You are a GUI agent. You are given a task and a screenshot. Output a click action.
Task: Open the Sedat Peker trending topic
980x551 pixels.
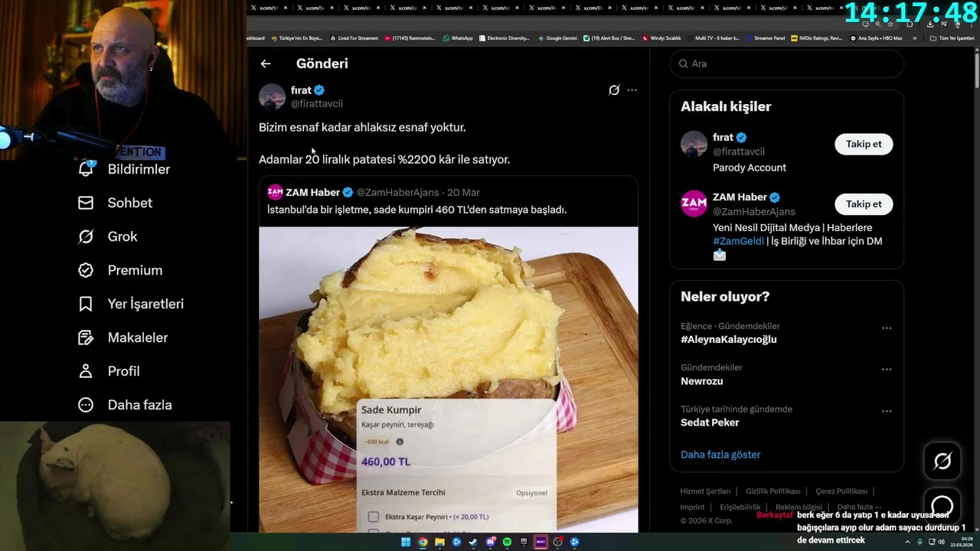click(x=710, y=422)
